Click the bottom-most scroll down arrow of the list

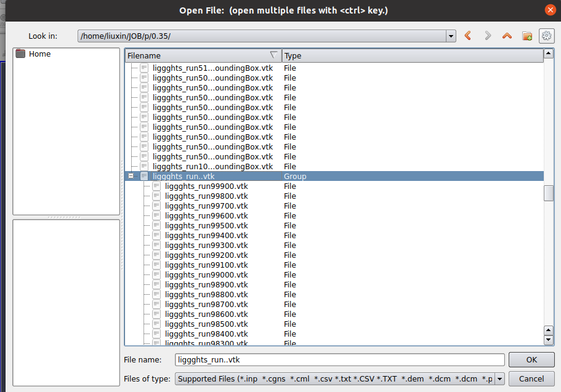(x=549, y=340)
